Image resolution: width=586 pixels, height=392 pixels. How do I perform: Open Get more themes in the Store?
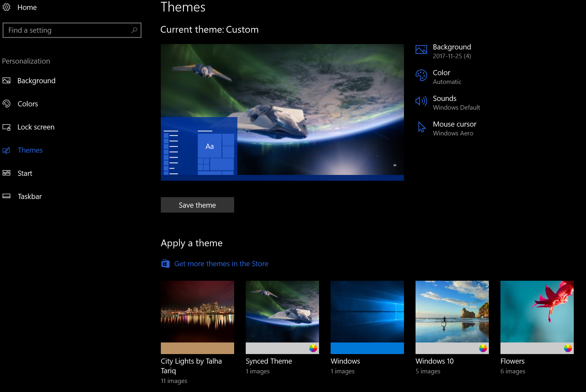(x=221, y=264)
